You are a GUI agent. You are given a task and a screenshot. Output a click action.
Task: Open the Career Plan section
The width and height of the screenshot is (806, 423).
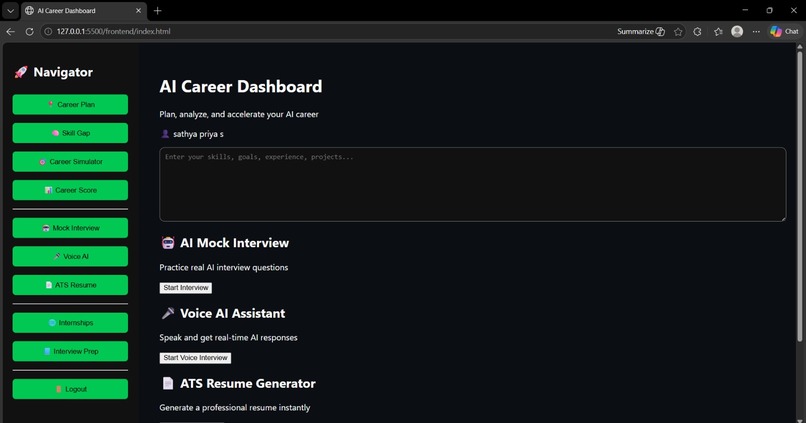(x=70, y=104)
